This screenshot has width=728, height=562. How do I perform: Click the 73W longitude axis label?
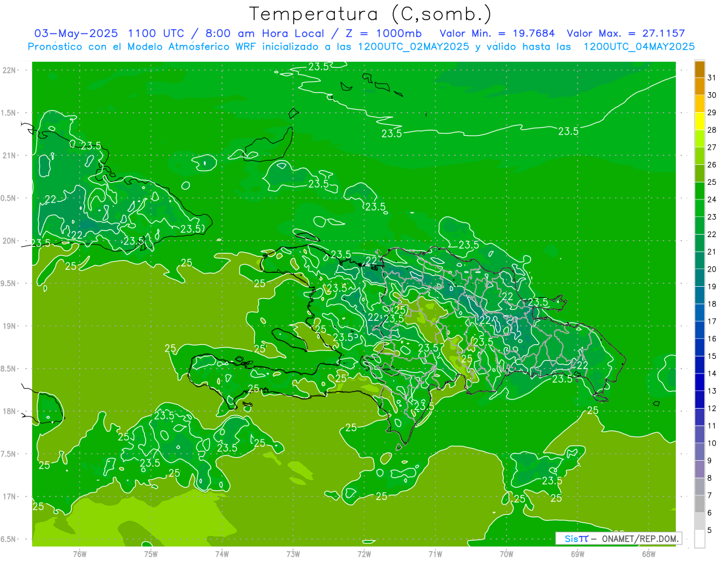tap(293, 554)
